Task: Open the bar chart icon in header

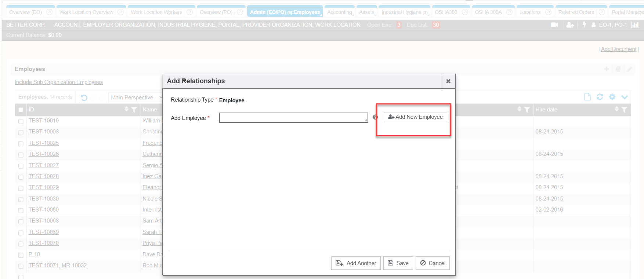Action: (634, 25)
